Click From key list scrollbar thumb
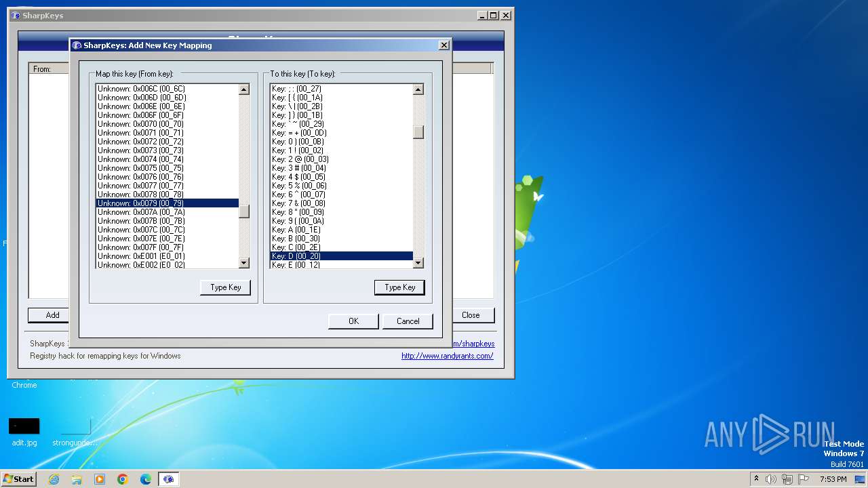The height and width of the screenshot is (488, 868). pyautogui.click(x=244, y=211)
